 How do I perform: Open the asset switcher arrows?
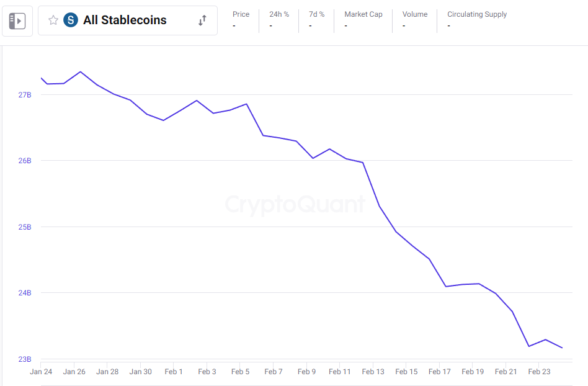[x=202, y=20]
